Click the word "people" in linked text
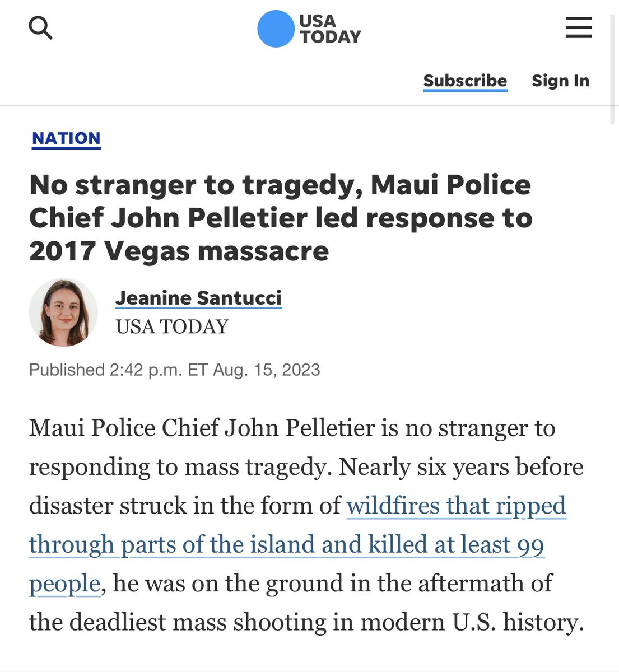Screen dimensions: 619x672 pyautogui.click(x=64, y=584)
